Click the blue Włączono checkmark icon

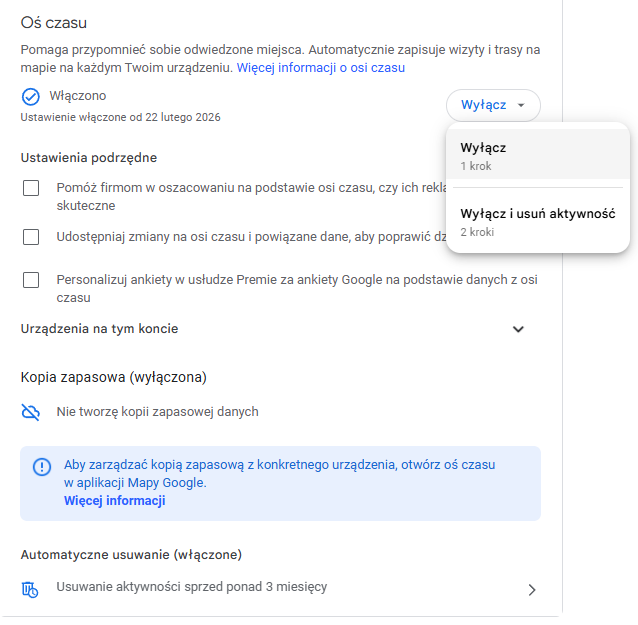coord(30,97)
